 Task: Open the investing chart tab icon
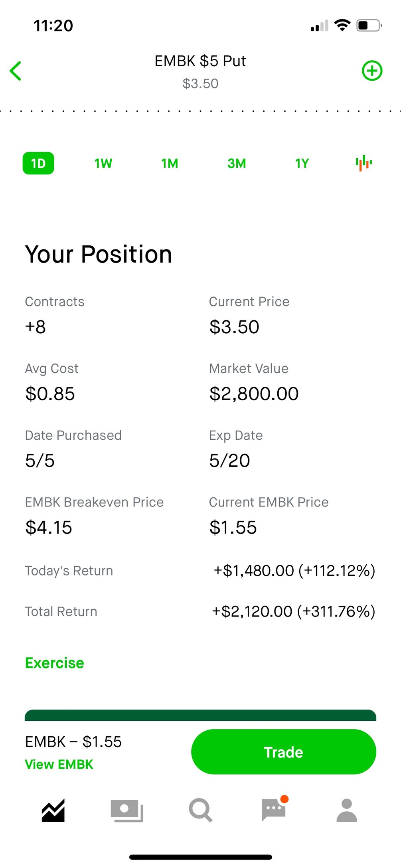point(53,810)
